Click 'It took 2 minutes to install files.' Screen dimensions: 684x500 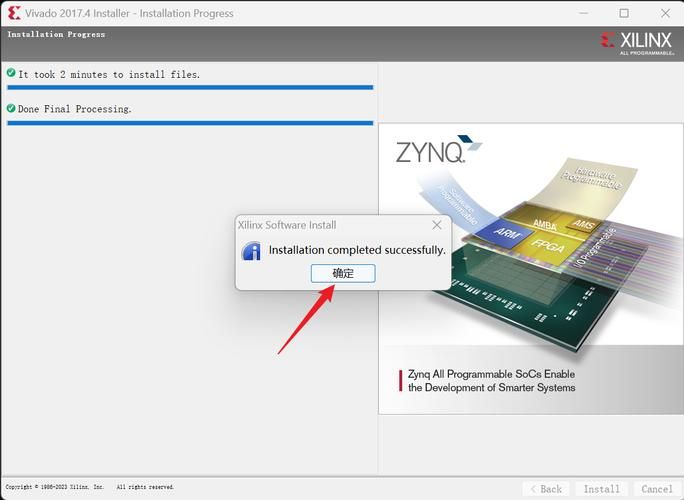[109, 75]
